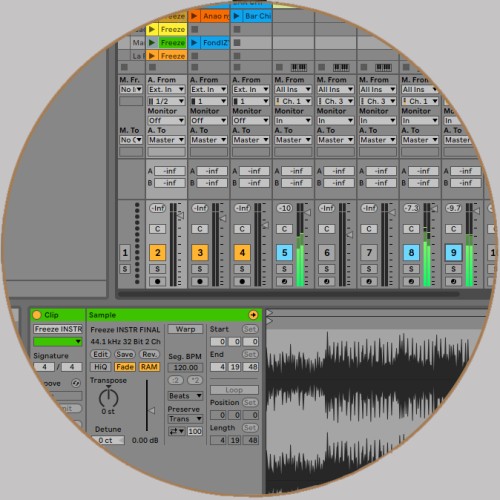Launch the yellow Freeze clip
The width and height of the screenshot is (500, 500).
pyautogui.click(x=152, y=29)
